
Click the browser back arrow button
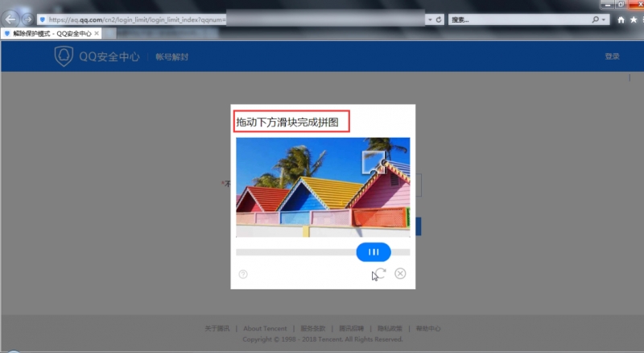[10, 19]
